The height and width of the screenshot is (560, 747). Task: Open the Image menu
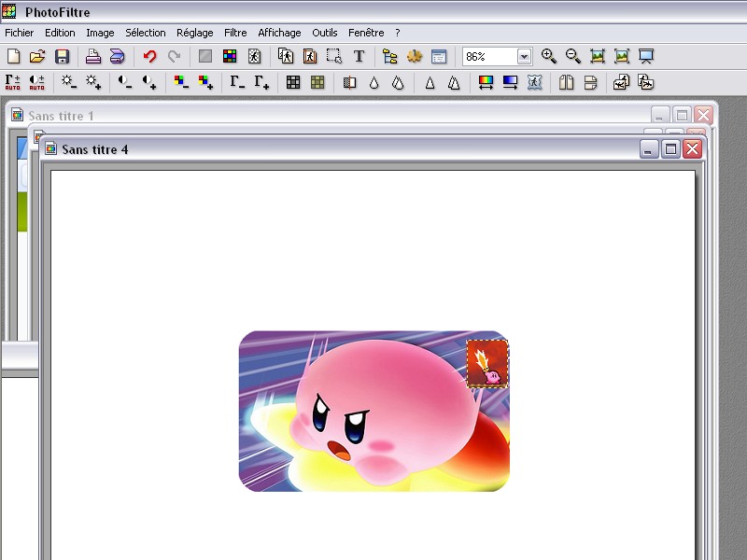(x=100, y=33)
